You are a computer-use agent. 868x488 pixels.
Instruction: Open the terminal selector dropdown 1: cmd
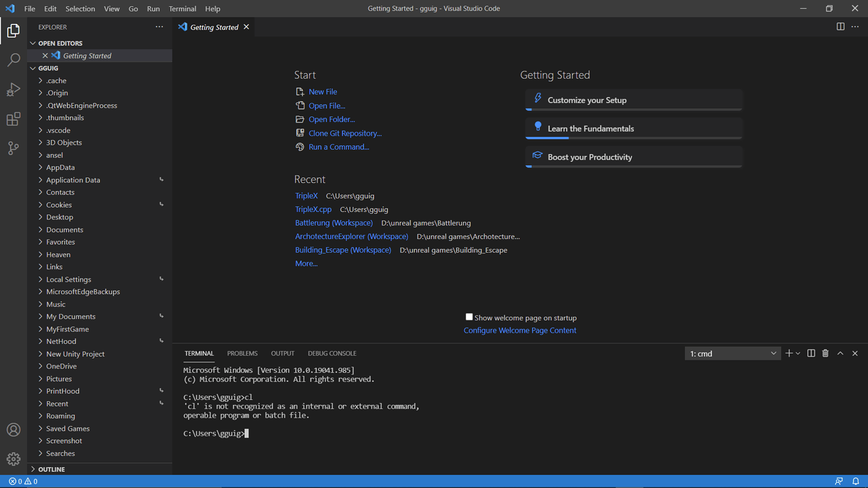pyautogui.click(x=733, y=353)
